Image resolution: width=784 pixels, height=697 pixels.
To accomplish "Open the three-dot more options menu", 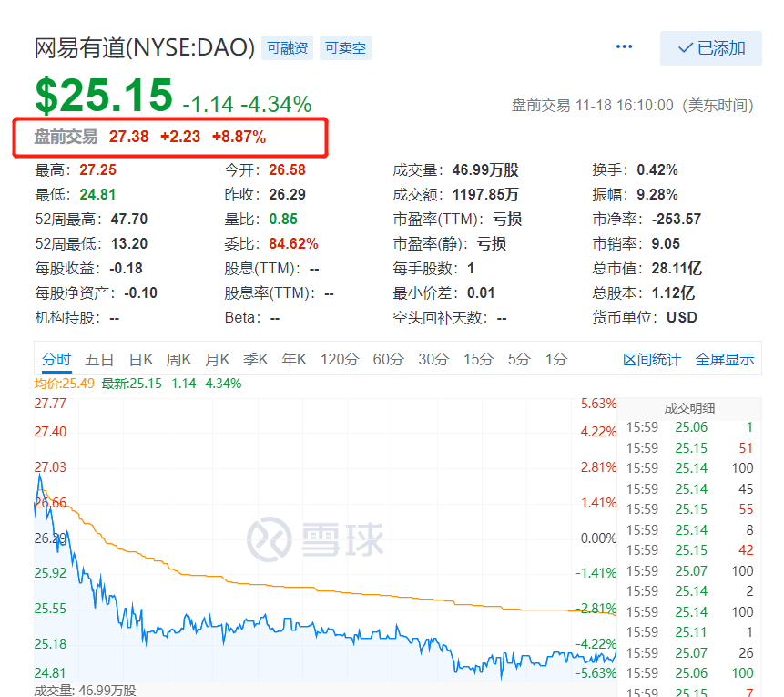I will coord(624,47).
